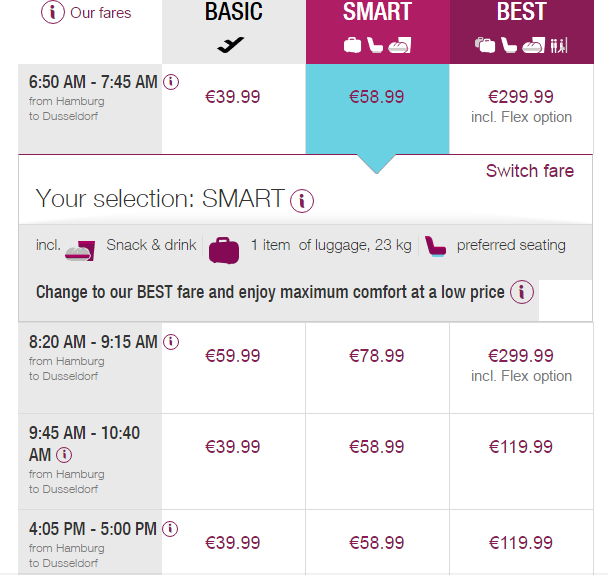Choose €78.99 Smart fare for 8:20 AM
The height and width of the screenshot is (575, 608).
[377, 356]
